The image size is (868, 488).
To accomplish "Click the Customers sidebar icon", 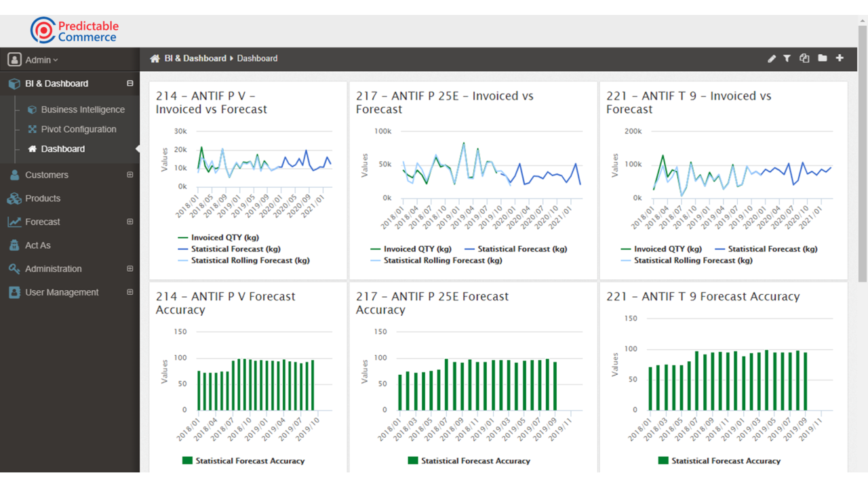I will tap(14, 175).
